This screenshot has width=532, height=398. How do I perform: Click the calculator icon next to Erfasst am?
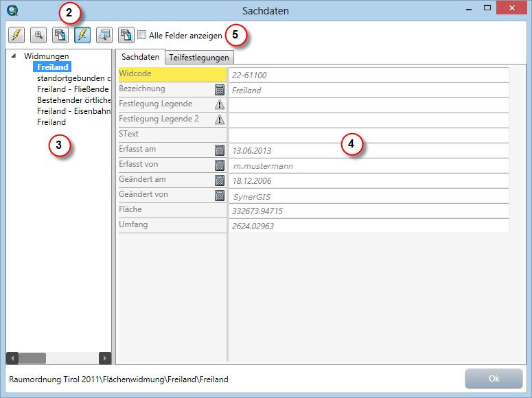coord(220,150)
